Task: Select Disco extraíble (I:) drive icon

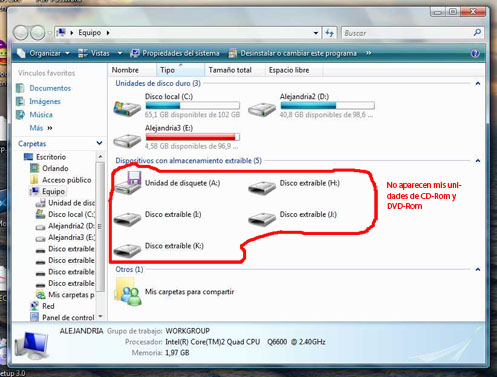Action: click(127, 218)
